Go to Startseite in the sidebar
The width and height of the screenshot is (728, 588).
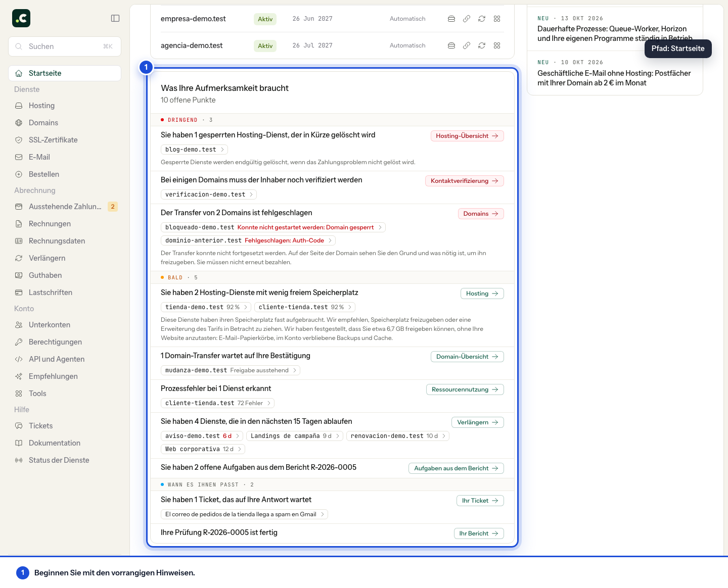pos(65,73)
